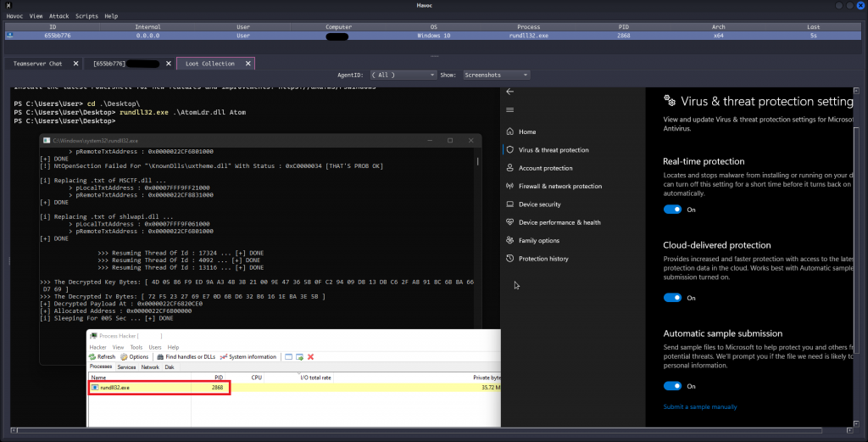
Task: Sort sessions by the Process column header
Action: click(x=529, y=26)
